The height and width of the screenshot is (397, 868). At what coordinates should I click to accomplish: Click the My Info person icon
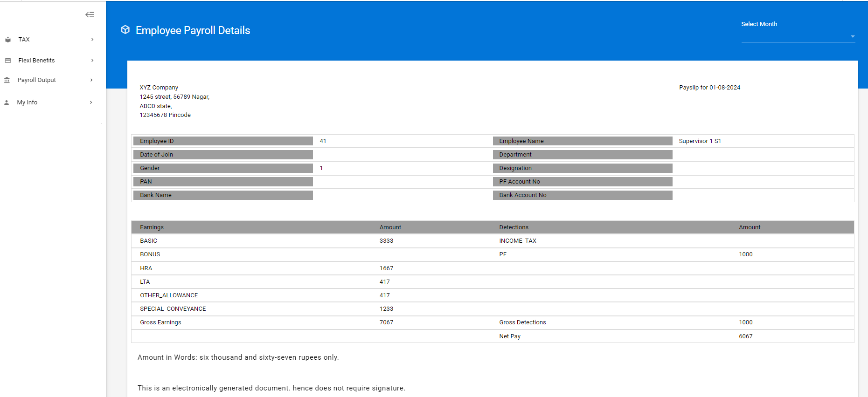point(7,103)
